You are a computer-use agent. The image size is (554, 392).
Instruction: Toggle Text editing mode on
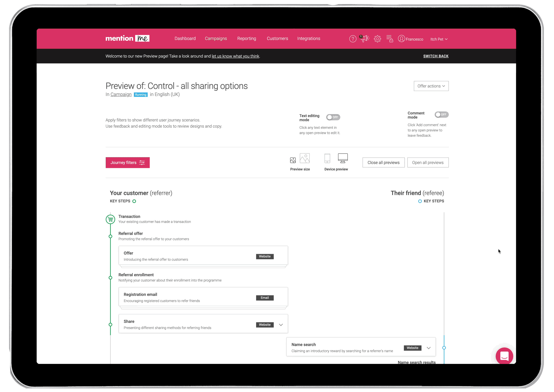pyautogui.click(x=332, y=117)
